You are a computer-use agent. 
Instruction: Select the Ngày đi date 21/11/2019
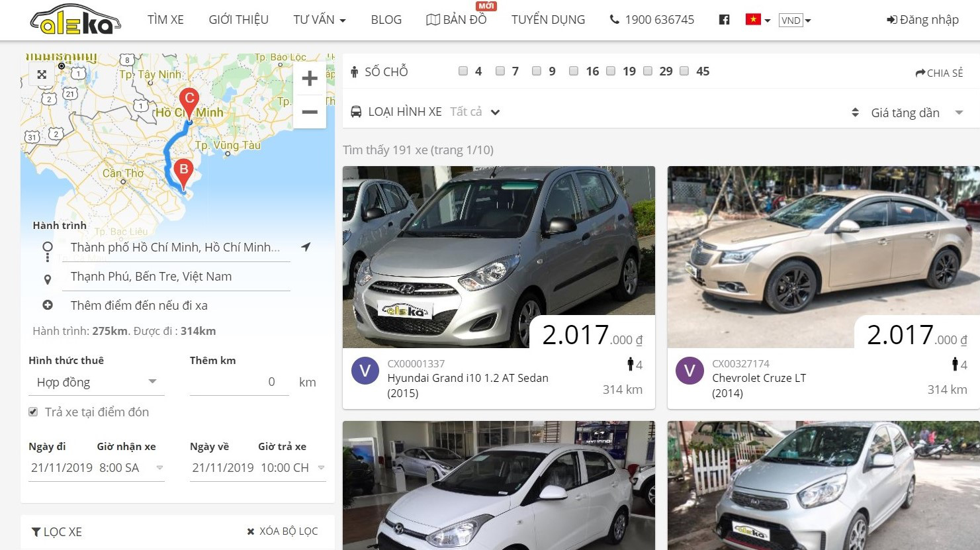click(62, 468)
